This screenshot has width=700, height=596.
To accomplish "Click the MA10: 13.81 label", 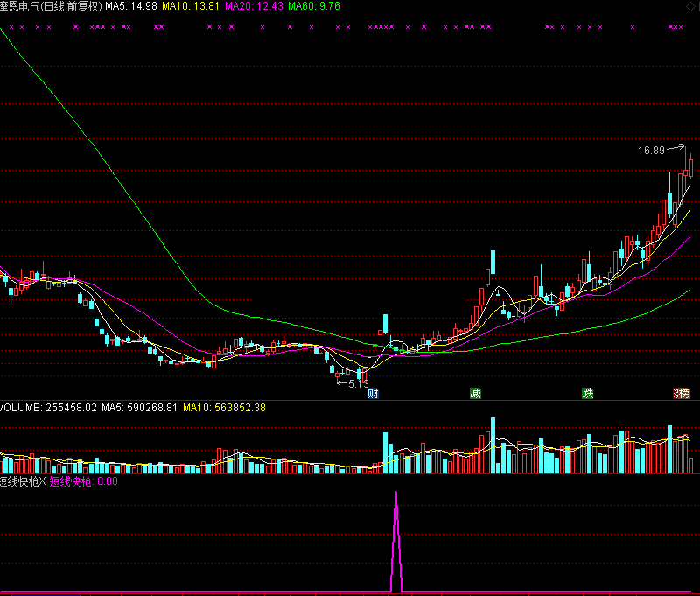I will (x=191, y=6).
